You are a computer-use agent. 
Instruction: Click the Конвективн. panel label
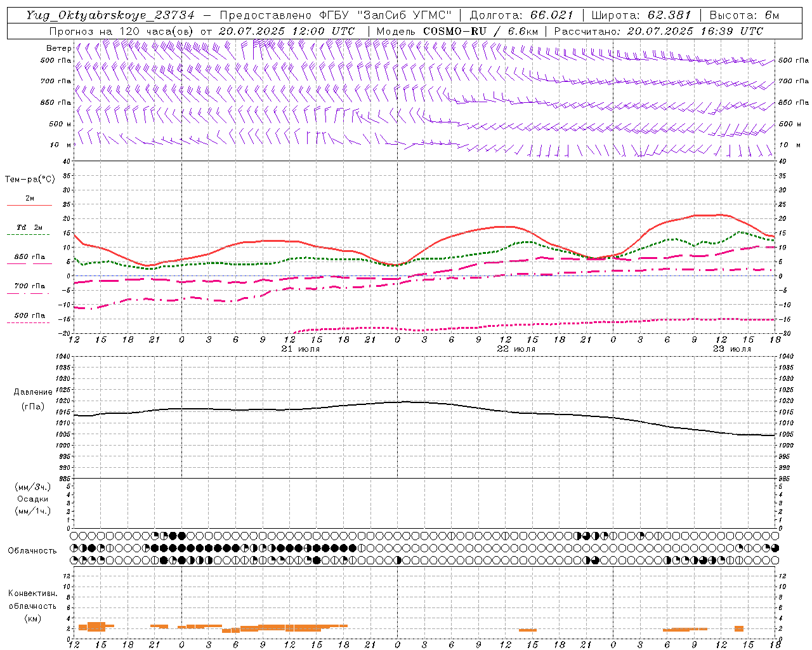click(32, 594)
